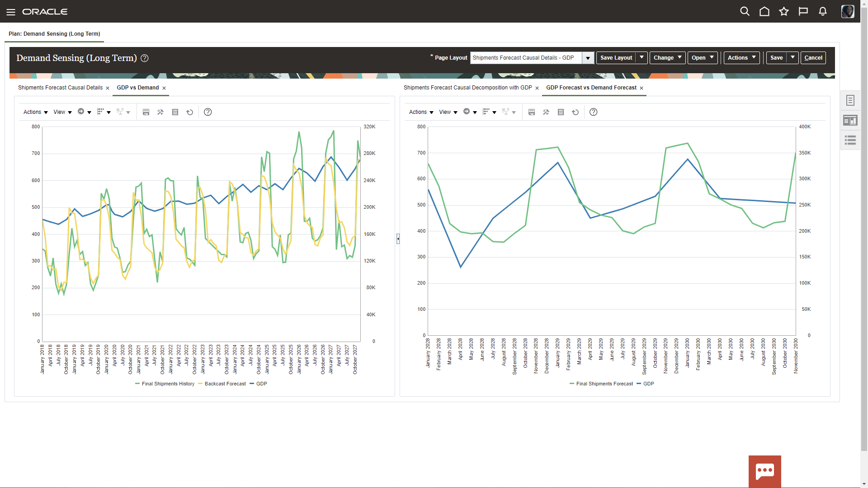Toggle Backcast Forecast legend series
Image resolution: width=868 pixels, height=488 pixels.
(225, 384)
